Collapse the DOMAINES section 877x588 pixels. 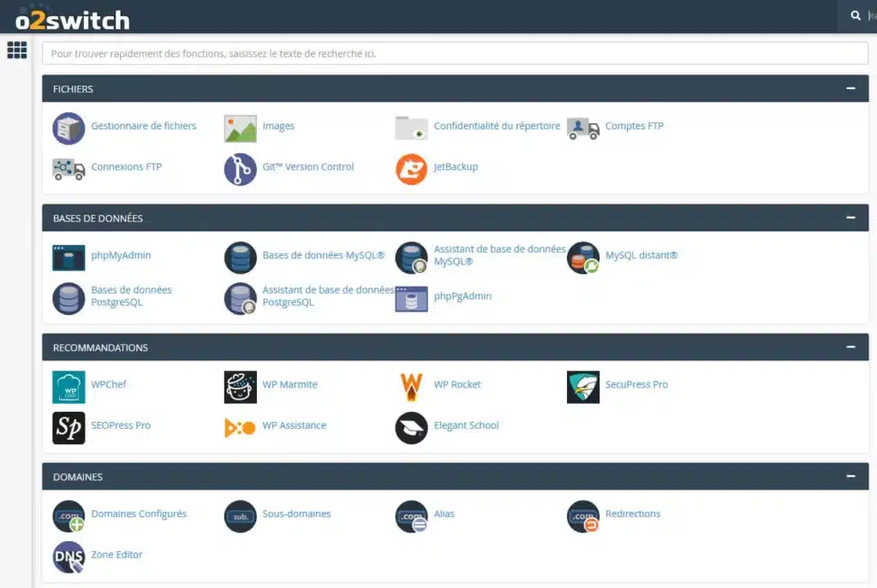click(850, 476)
